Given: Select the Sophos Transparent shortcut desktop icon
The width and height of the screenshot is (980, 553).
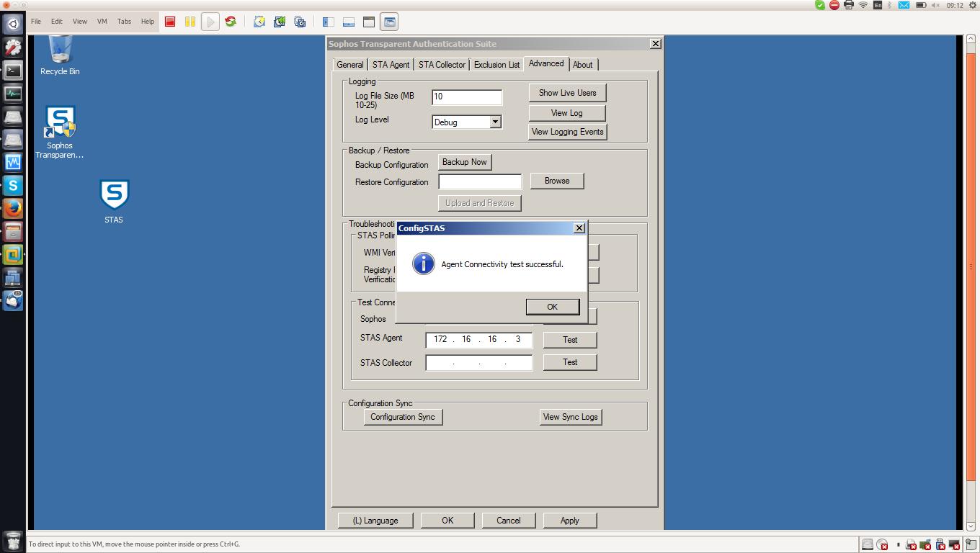Looking at the screenshot, I should click(x=60, y=132).
